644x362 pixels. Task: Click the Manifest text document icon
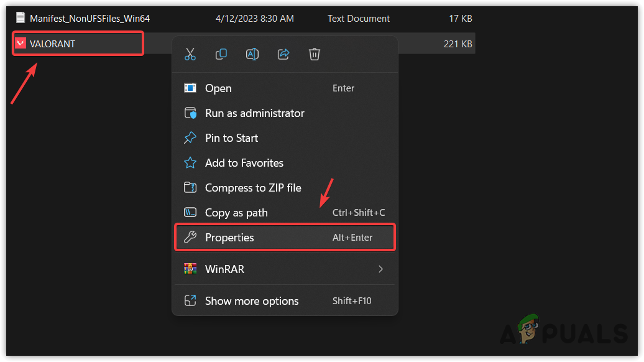21,17
